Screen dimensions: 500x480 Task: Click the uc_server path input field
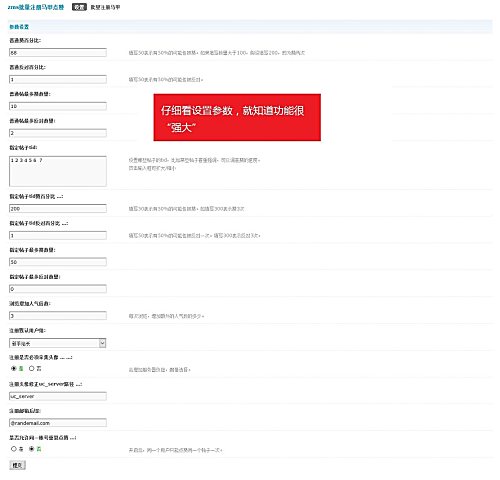click(58, 396)
